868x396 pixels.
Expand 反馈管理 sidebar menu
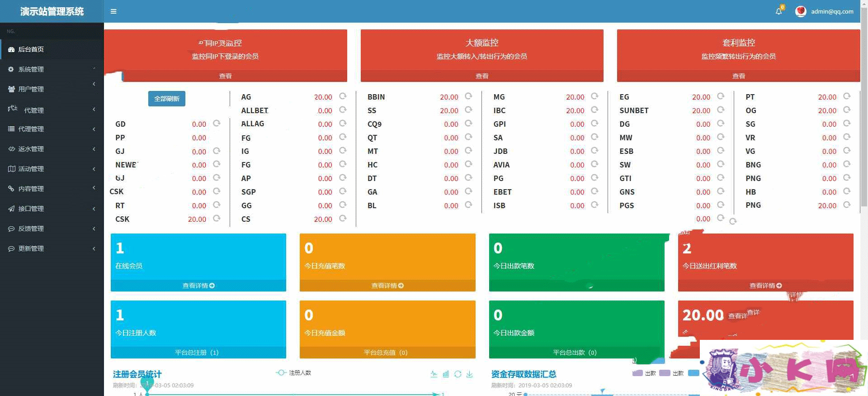[x=52, y=229]
